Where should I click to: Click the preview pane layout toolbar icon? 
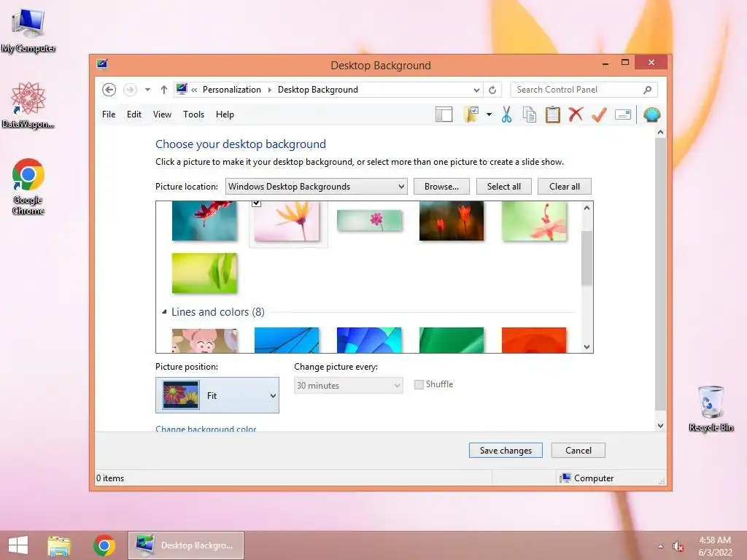click(x=444, y=114)
